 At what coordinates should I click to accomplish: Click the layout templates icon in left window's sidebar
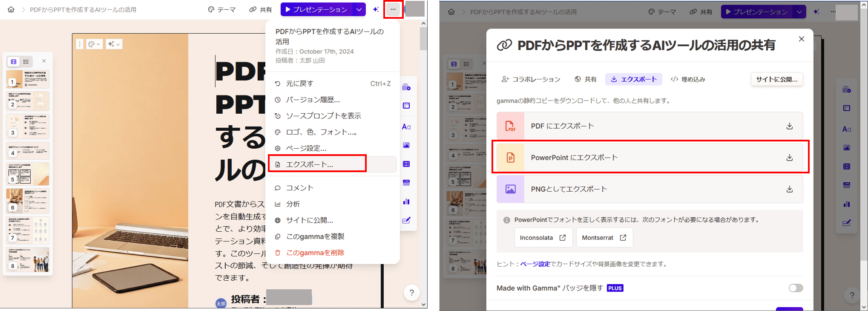tap(406, 106)
